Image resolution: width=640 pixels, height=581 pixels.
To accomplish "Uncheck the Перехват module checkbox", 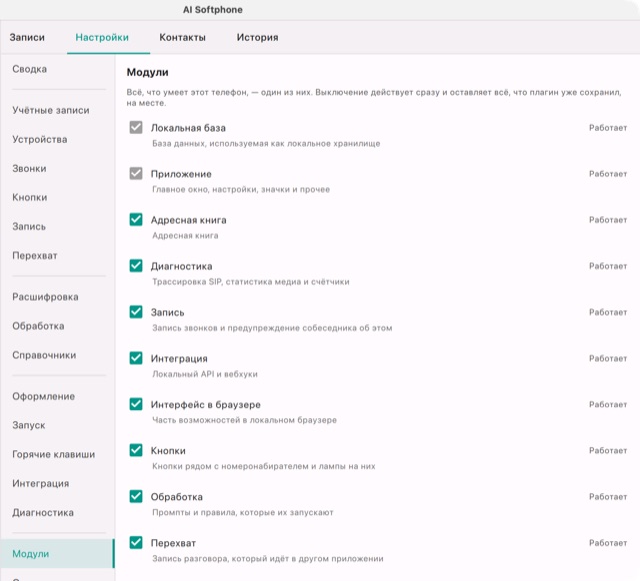I will pyautogui.click(x=136, y=543).
